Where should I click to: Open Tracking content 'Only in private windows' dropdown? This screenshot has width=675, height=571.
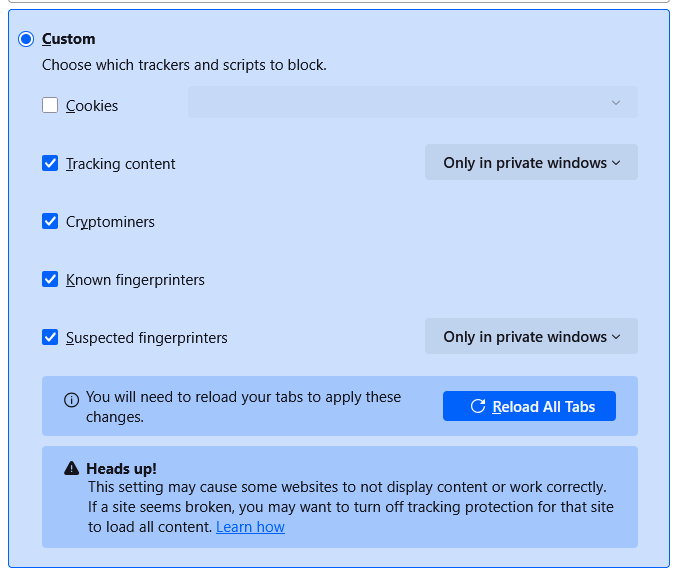click(x=531, y=162)
